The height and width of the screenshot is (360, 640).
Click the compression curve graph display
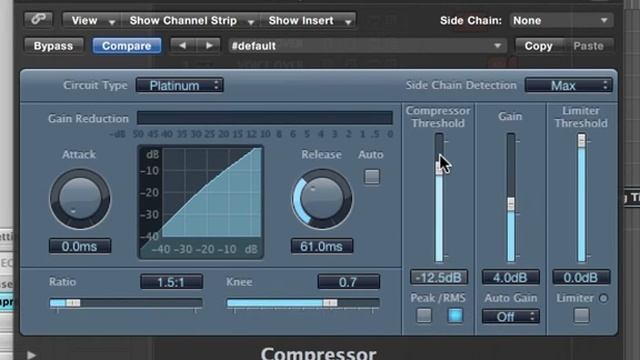pyautogui.click(x=200, y=202)
